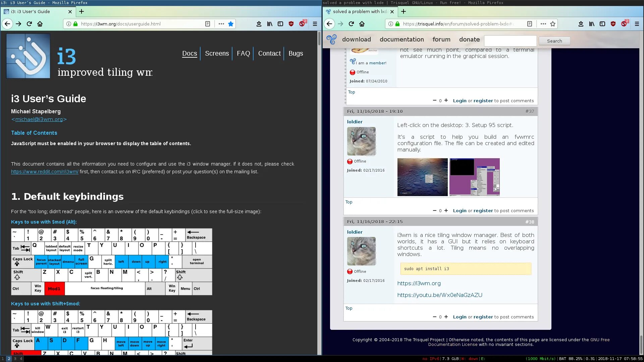Viewport: 644px width, 362px height.
Task: Open downloads icon in right browser toolbar
Action: (x=581, y=24)
